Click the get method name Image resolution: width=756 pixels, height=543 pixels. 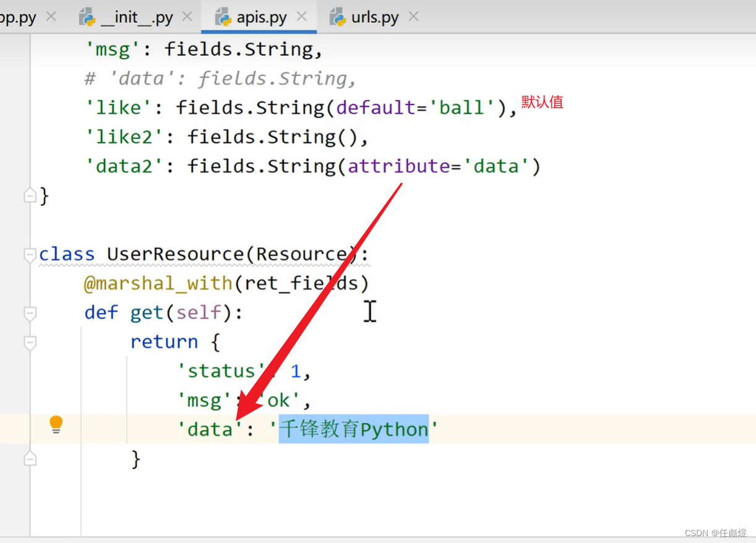pyautogui.click(x=147, y=313)
